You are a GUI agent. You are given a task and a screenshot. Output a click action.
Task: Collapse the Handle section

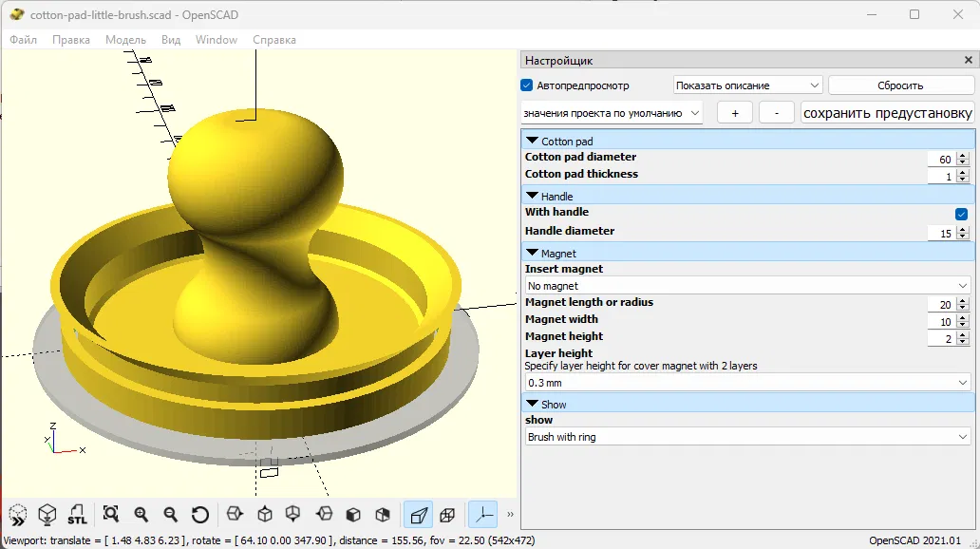tap(533, 196)
